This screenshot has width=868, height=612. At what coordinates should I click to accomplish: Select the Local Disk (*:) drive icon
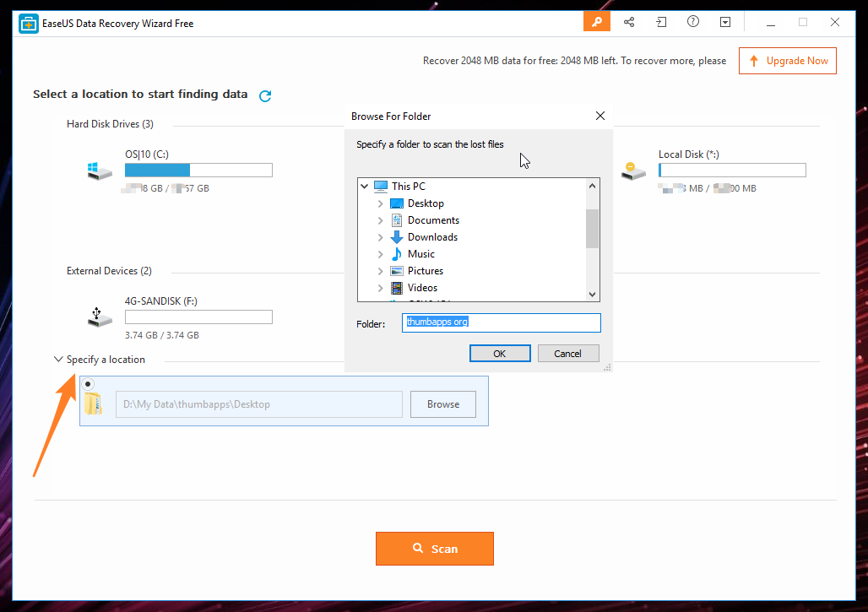click(633, 171)
